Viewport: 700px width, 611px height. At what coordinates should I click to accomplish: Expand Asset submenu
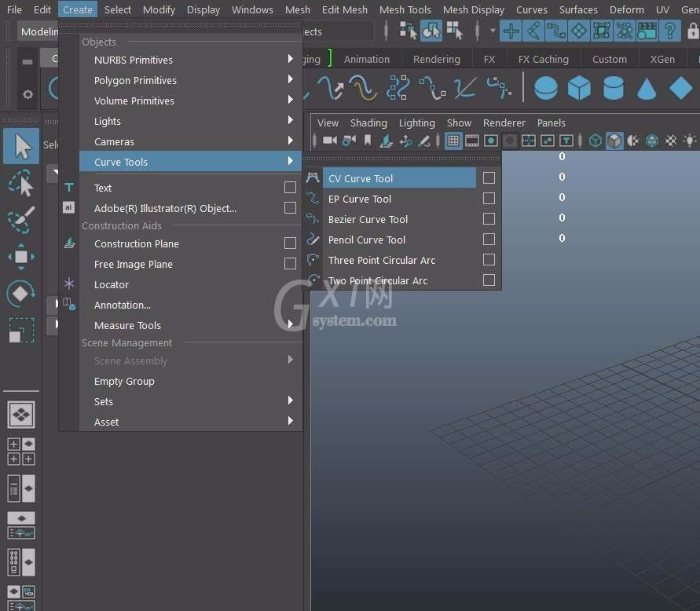pos(191,423)
